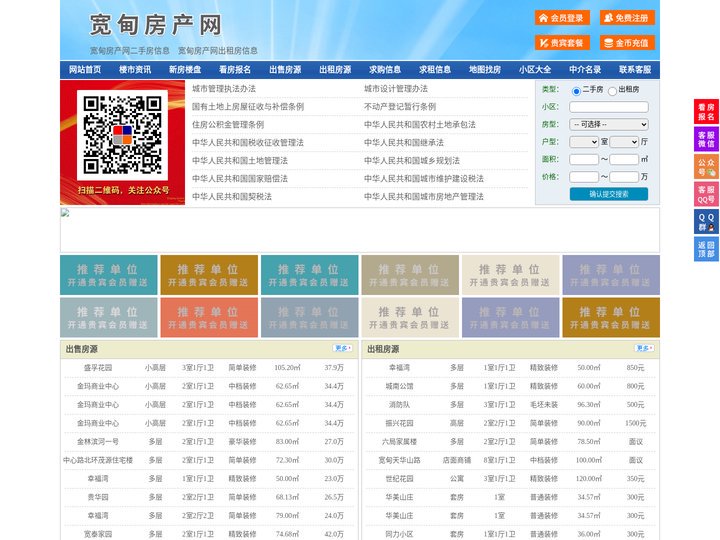The width and height of the screenshot is (720, 540).
Task: Click the minimum 价格 input field
Action: [x=584, y=177]
